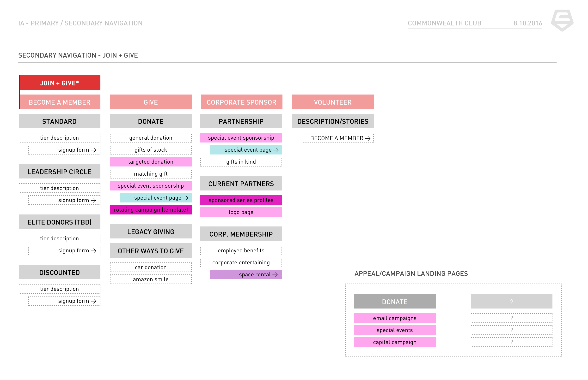The width and height of the screenshot is (588, 380).
Task: Click the SECONDARY NAVIGATION - JOIN + GIVE heading
Action: tap(78, 55)
